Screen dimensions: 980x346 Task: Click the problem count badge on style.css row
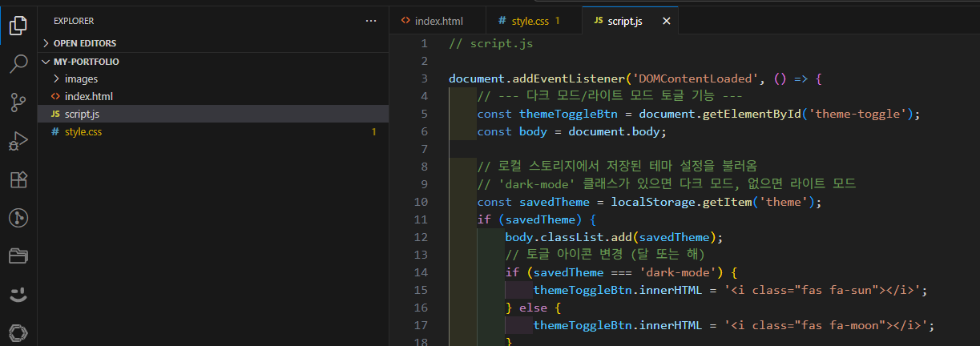click(x=373, y=131)
